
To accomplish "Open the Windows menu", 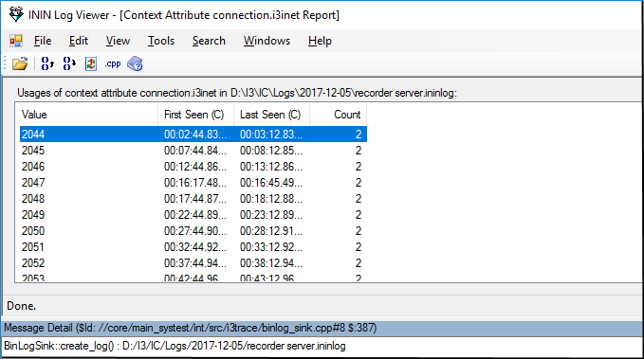I will point(267,41).
